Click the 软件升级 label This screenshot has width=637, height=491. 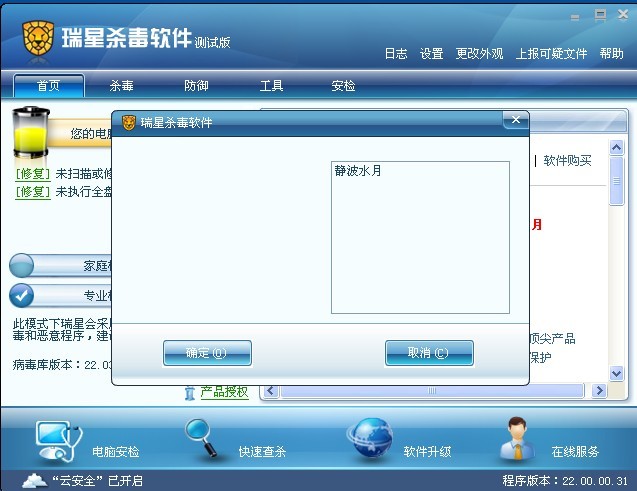click(x=427, y=452)
